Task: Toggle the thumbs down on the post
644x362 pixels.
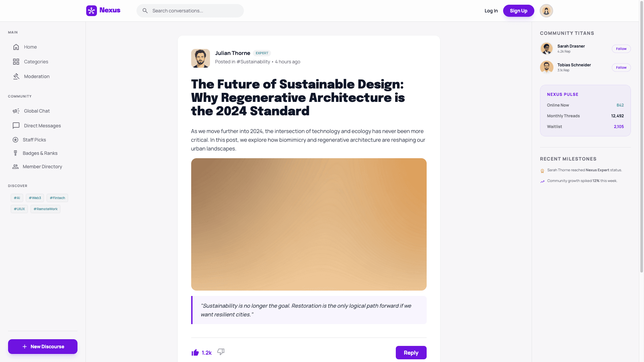Action: [x=221, y=352]
